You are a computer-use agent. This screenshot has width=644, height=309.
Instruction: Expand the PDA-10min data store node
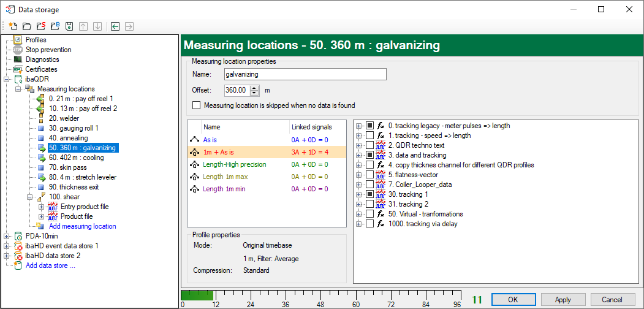(7, 236)
